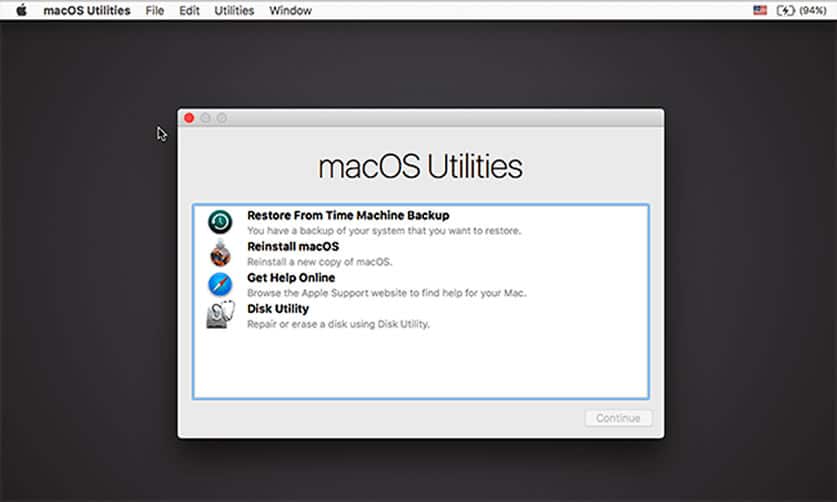The image size is (837, 502).
Task: Click the Continue button
Action: pos(618,418)
